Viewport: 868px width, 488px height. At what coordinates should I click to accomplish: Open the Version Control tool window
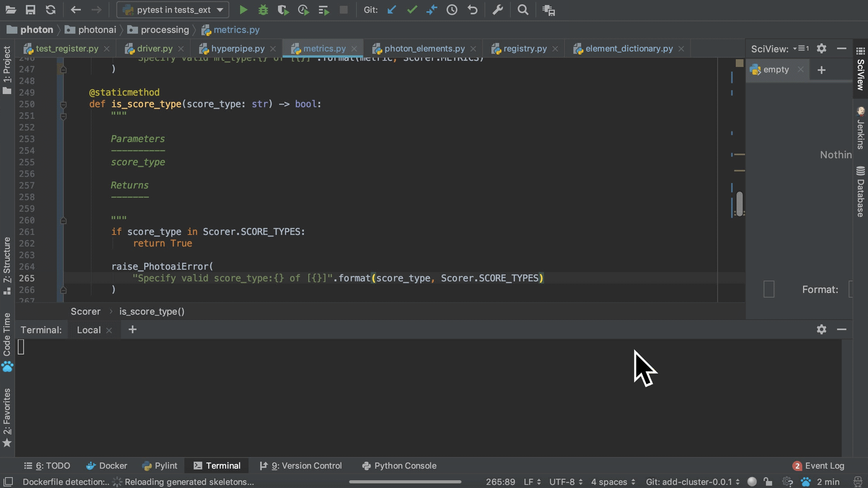(x=300, y=466)
